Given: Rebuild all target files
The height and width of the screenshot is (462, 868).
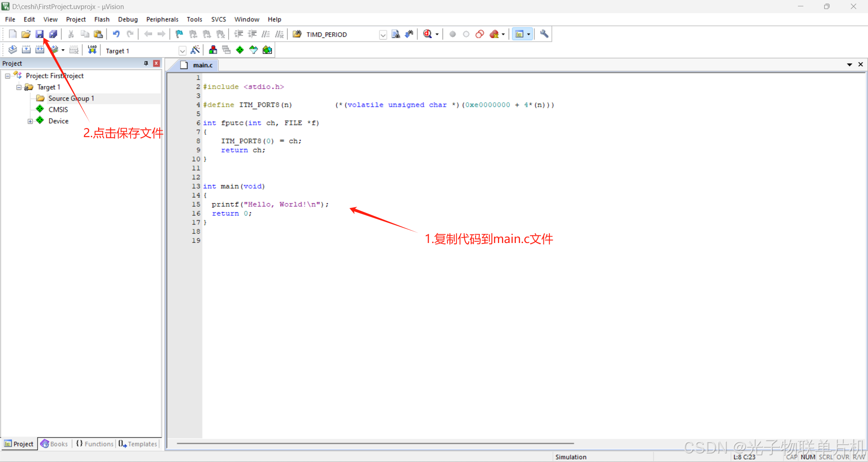Looking at the screenshot, I should [x=40, y=50].
